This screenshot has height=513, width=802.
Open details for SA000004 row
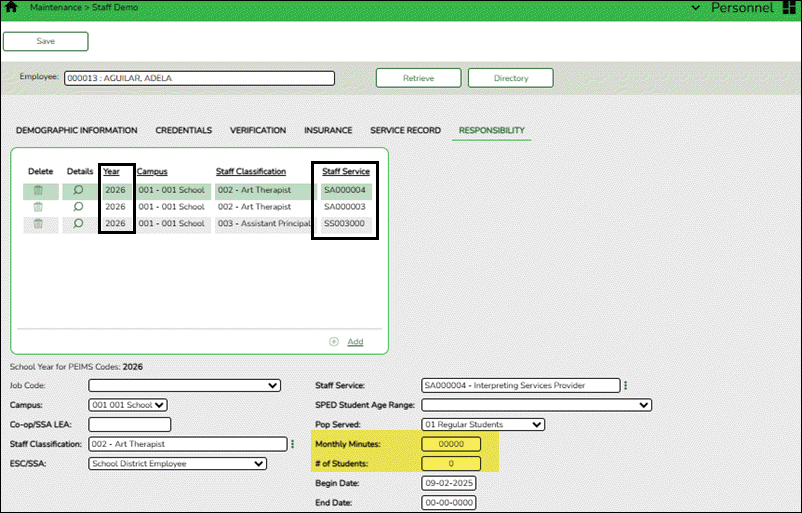tap(79, 190)
